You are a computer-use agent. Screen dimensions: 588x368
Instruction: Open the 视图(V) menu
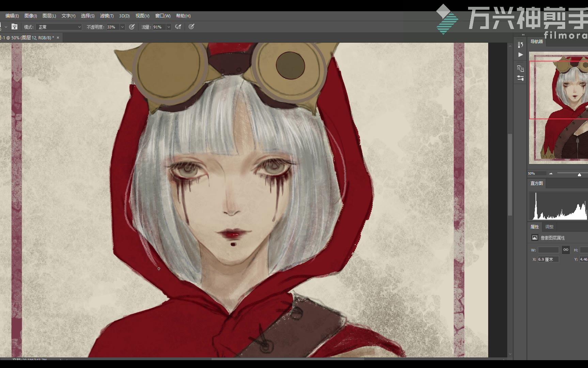(142, 16)
